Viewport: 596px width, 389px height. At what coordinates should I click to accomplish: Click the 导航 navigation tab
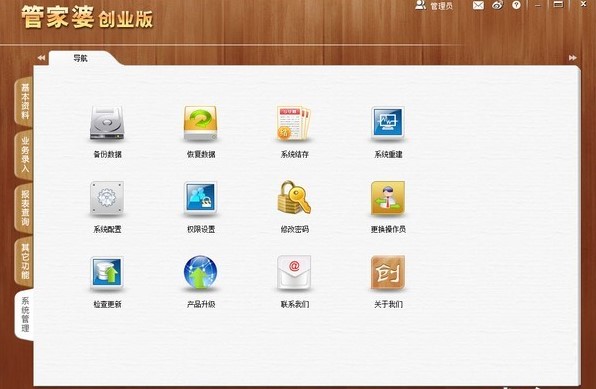(81, 58)
